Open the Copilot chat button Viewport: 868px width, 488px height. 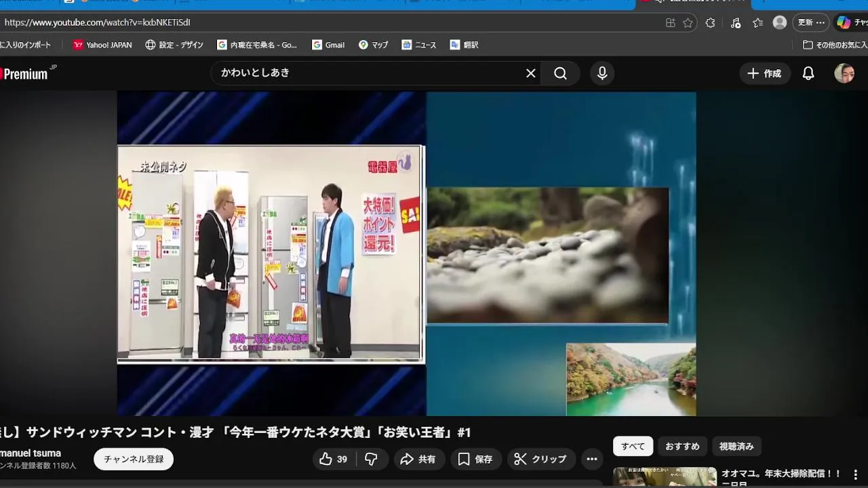click(852, 22)
